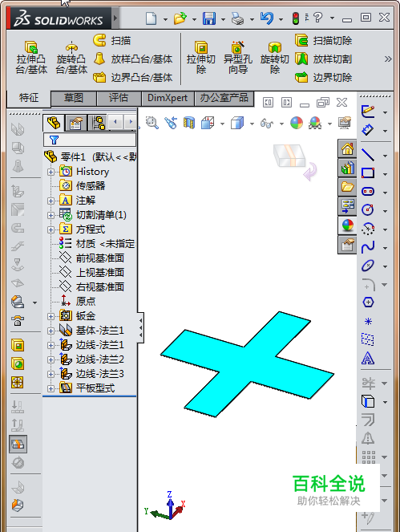Select 拉伸切除 extruded cut tool
This screenshot has height=532, width=400.
(x=201, y=58)
